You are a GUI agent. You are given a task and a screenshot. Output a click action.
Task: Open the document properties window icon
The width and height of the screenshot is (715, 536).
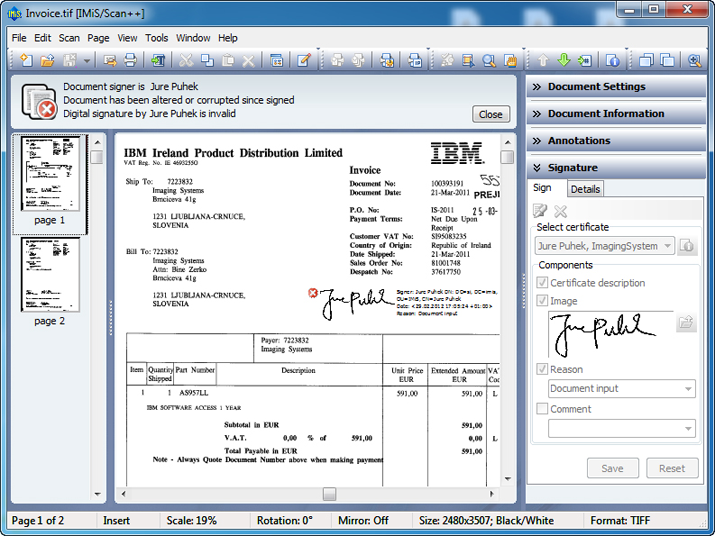(276, 60)
